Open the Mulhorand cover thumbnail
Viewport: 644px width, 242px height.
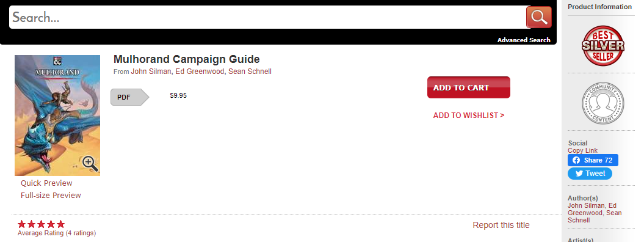pyautogui.click(x=57, y=116)
